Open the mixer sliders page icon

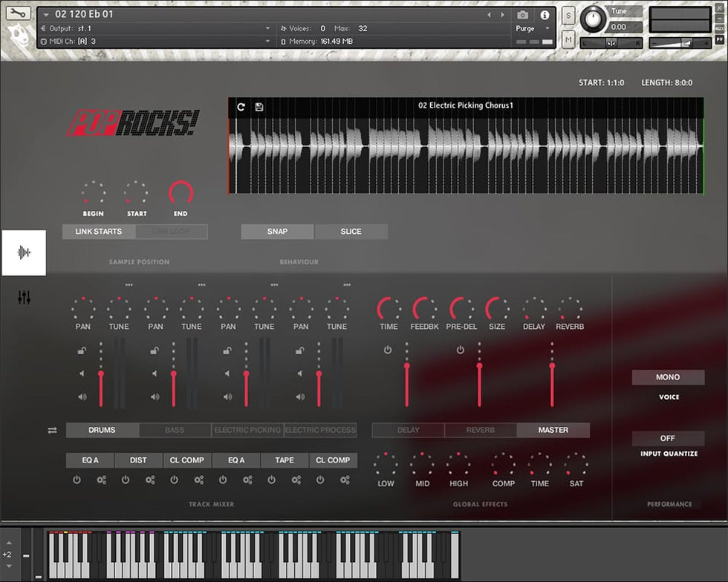tap(24, 298)
